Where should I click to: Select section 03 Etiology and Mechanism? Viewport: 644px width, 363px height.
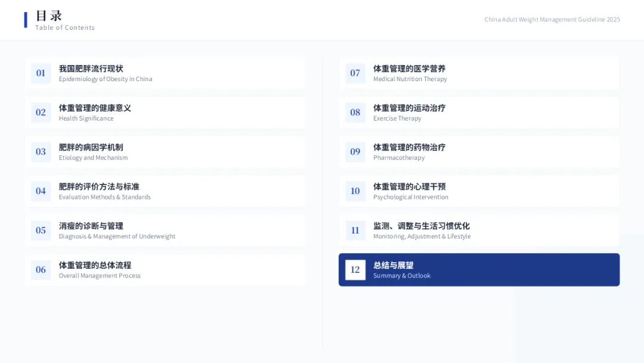(165, 152)
